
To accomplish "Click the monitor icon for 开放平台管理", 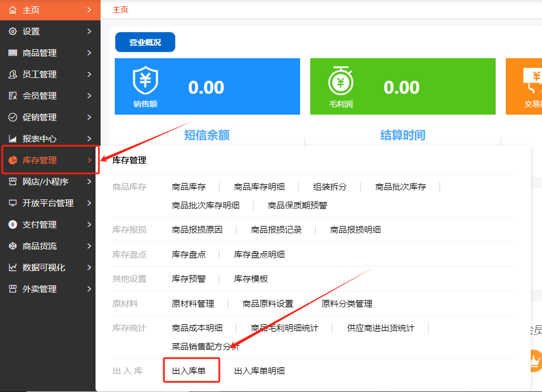I will 12,203.
